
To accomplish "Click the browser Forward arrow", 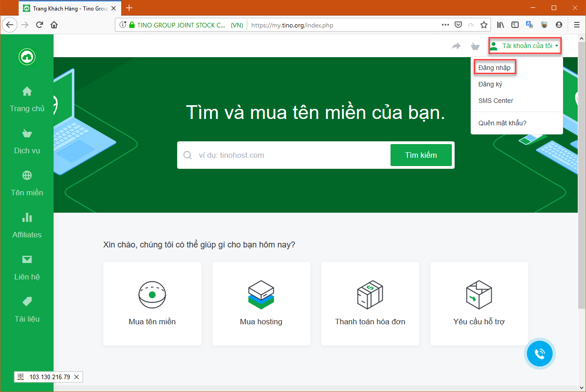I will click(25, 25).
